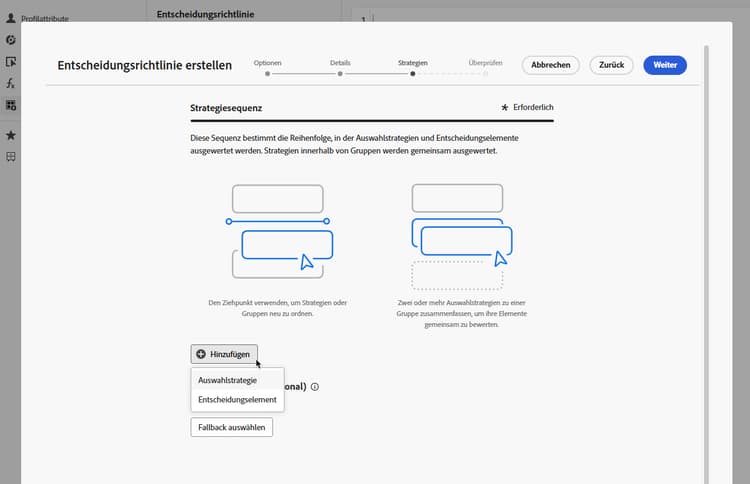Select the Strategien step
This screenshot has height=484, width=750.
pos(413,67)
